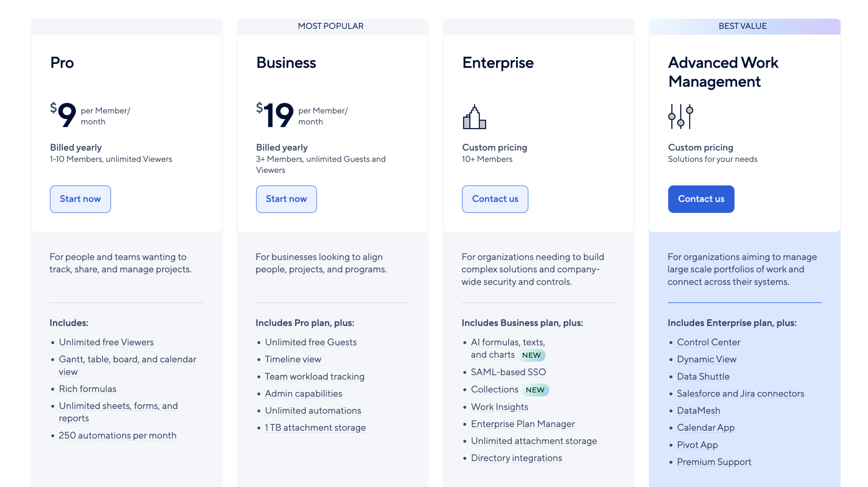The width and height of the screenshot is (868, 487).
Task: Open the 1 TB attachment storage link
Action: tap(315, 428)
